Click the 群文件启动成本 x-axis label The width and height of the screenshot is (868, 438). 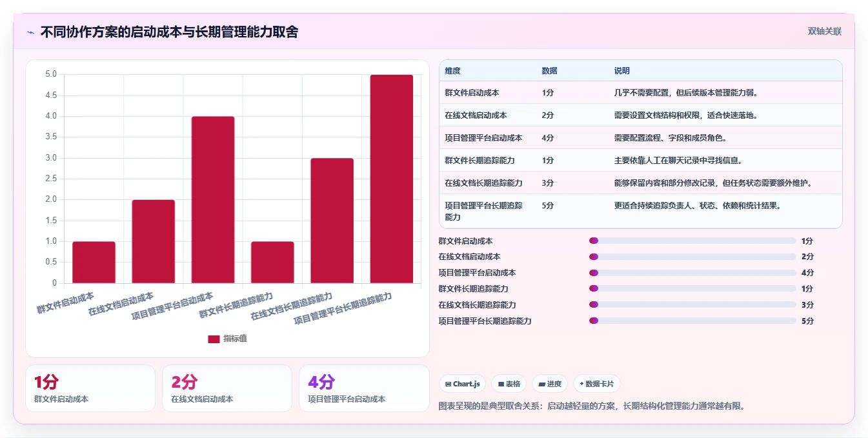click(x=65, y=303)
